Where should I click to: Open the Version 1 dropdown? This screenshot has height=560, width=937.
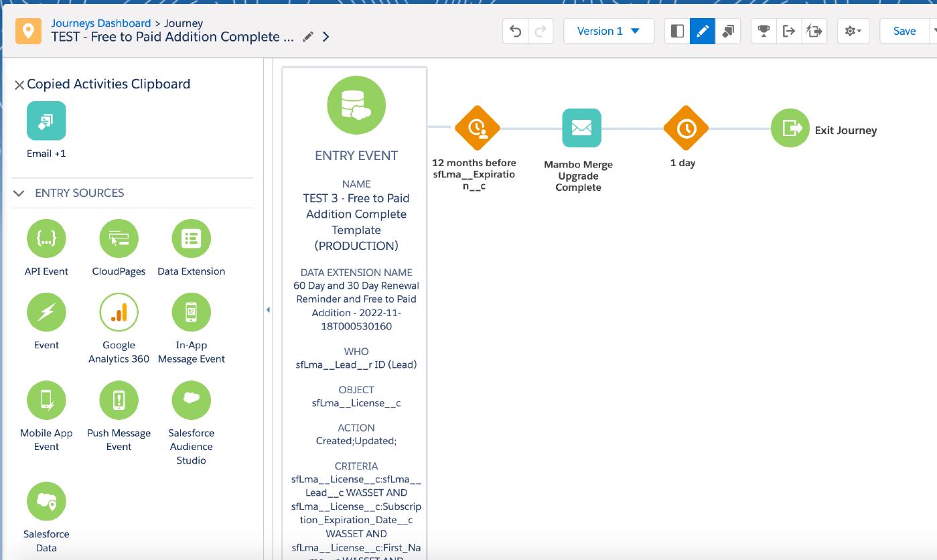(608, 30)
